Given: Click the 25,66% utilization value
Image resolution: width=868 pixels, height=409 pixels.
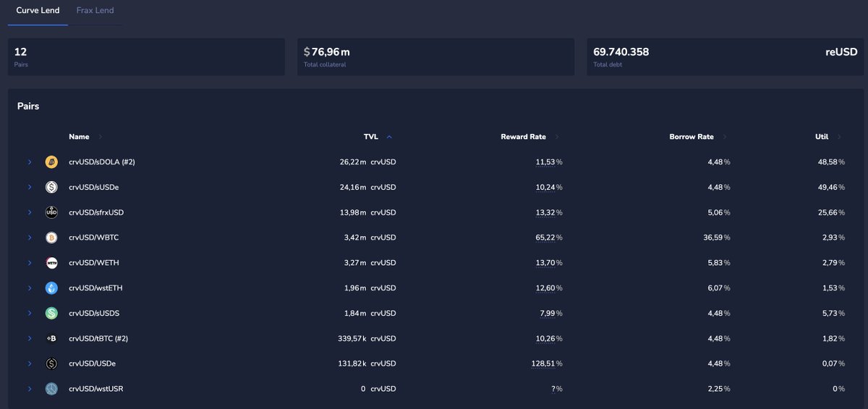Looking at the screenshot, I should [831, 212].
